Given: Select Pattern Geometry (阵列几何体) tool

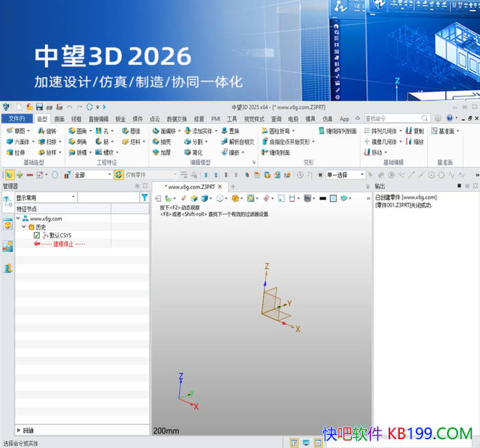Looking at the screenshot, I should [x=381, y=131].
